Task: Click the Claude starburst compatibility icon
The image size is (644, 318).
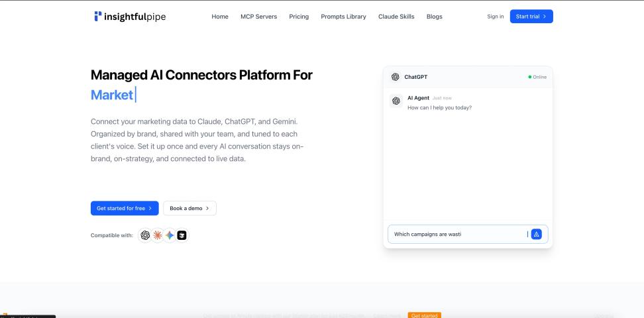Action: click(158, 235)
